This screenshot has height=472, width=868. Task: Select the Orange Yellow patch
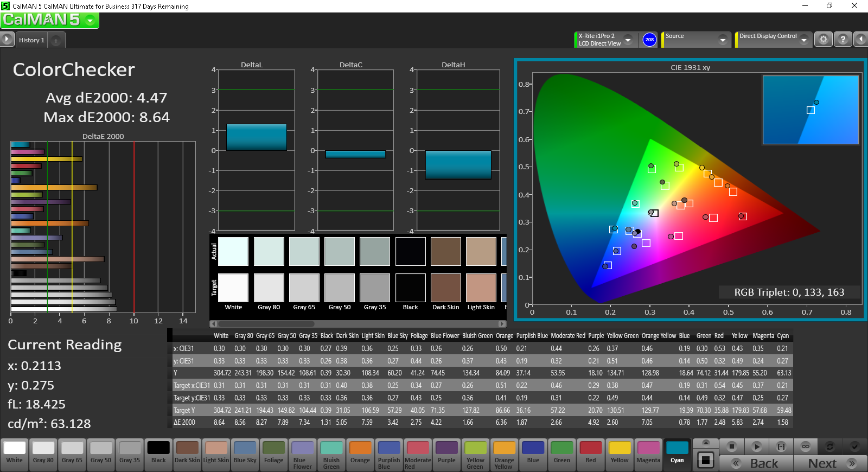[x=504, y=455]
